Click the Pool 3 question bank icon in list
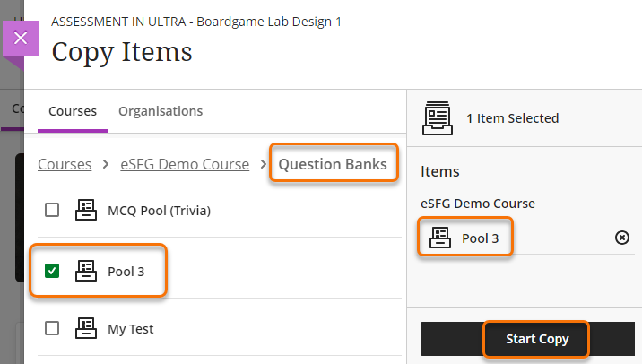 coord(86,270)
